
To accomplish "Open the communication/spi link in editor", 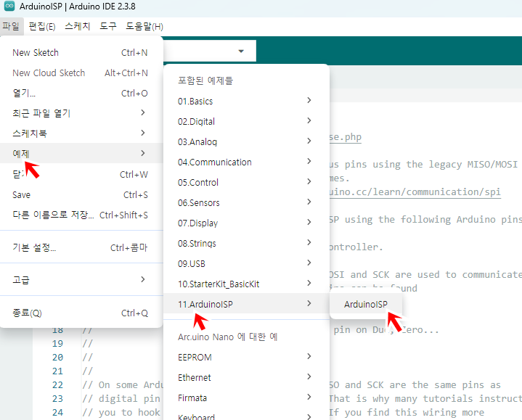I will (x=415, y=192).
